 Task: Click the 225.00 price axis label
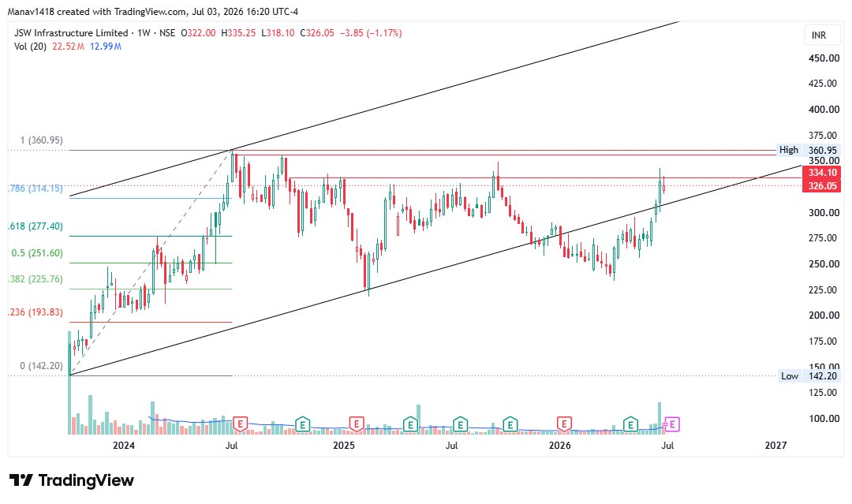(x=824, y=289)
